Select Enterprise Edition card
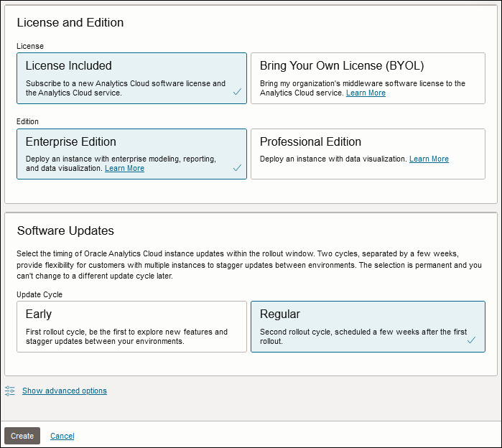 point(131,154)
